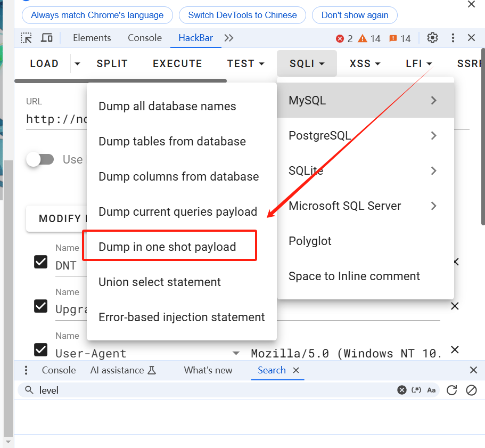This screenshot has width=485, height=448.
Task: Open the drawer three-dot menu
Action: [26, 370]
